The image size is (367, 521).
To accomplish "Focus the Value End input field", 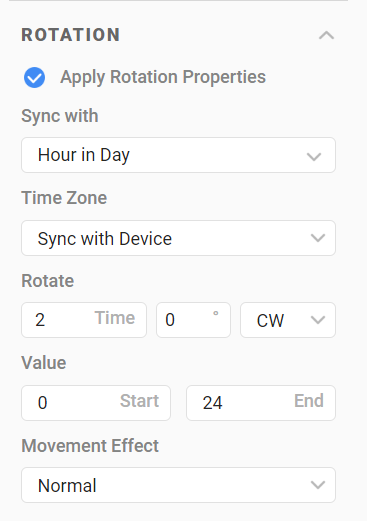I will pyautogui.click(x=261, y=403).
